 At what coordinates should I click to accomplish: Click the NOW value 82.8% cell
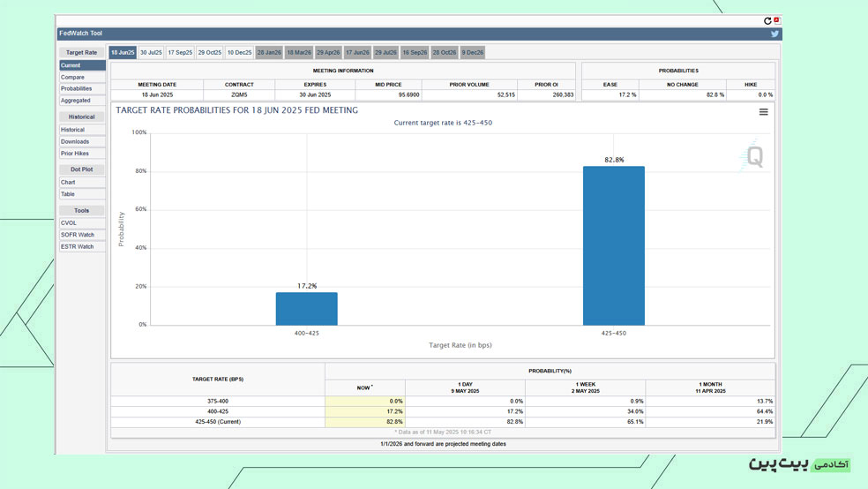[x=365, y=422]
